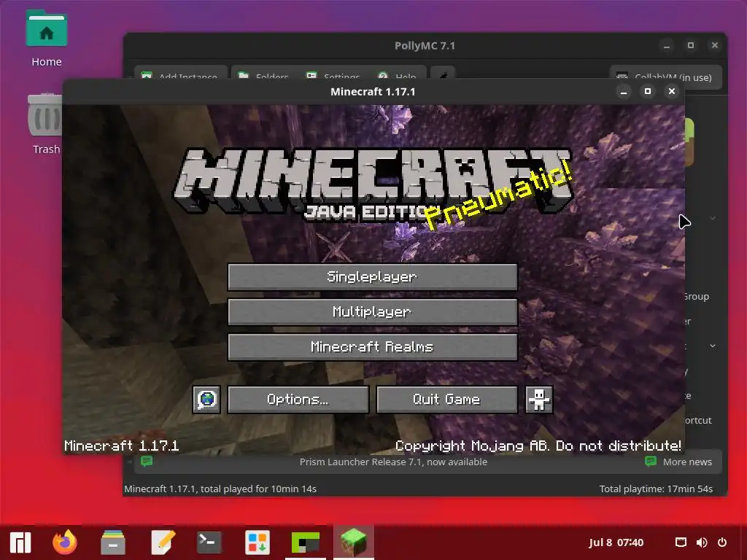
Task: Click the Minecraft 1.17.1 total played status text
Action: pyautogui.click(x=220, y=489)
